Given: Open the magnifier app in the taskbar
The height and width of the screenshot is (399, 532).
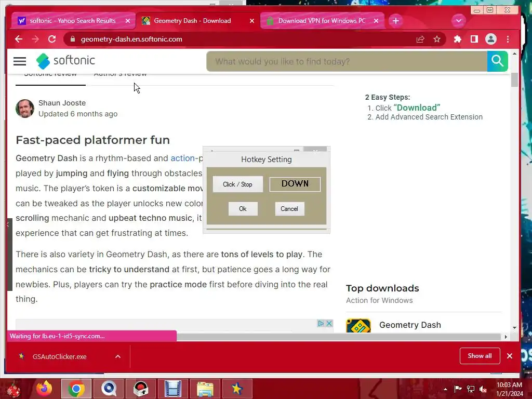Looking at the screenshot, I should (109, 389).
